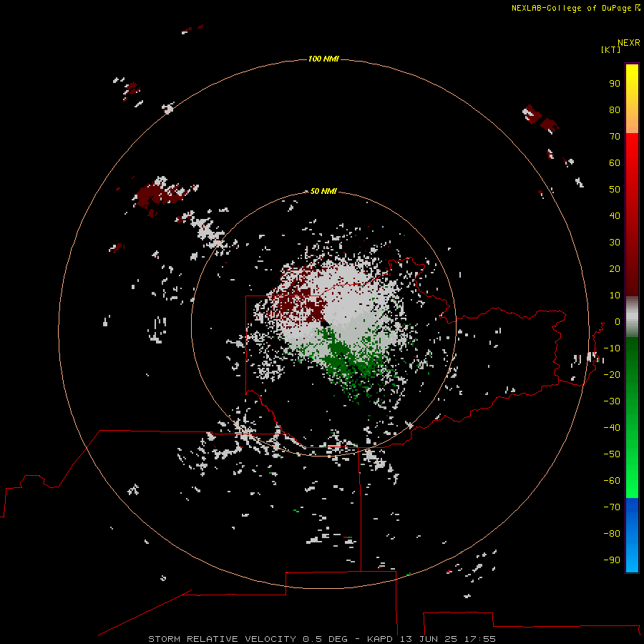Screen dimensions: 644x644
Task: Click the 10 value on velocity scale
Action: [x=615, y=296]
